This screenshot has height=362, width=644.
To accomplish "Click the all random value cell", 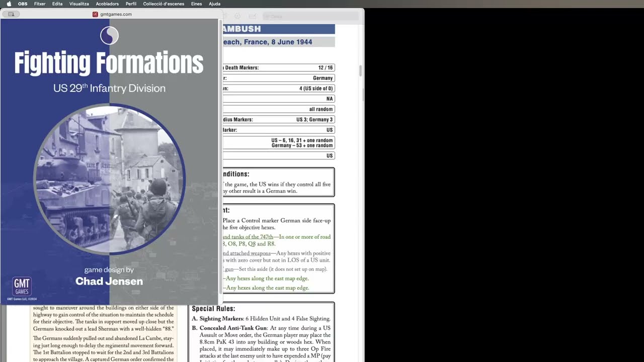I will (321, 109).
